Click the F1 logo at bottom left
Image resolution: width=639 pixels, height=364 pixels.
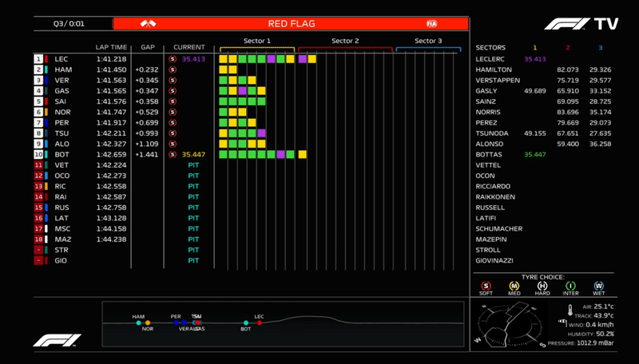[x=57, y=340]
